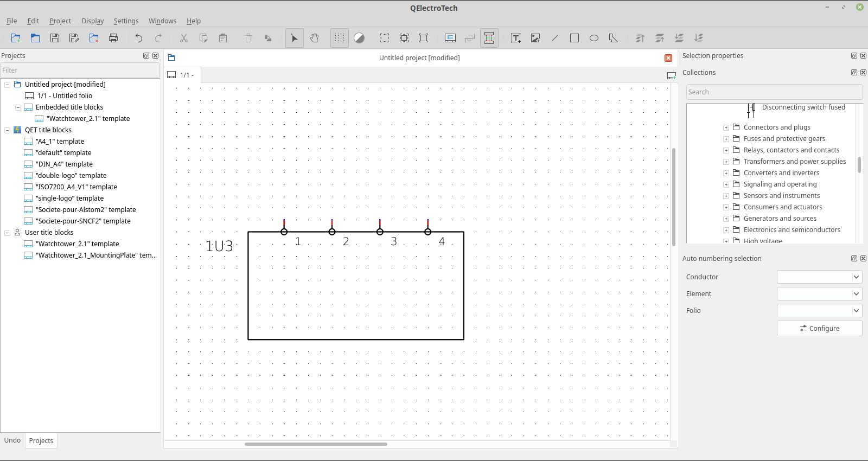The image size is (868, 461).
Task: Click the Collections Search field
Action: (x=774, y=92)
